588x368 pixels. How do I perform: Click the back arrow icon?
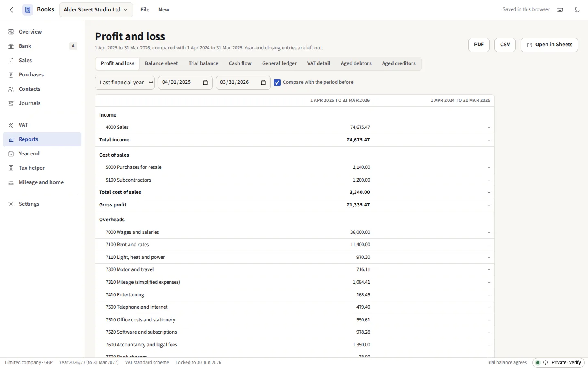11,10
